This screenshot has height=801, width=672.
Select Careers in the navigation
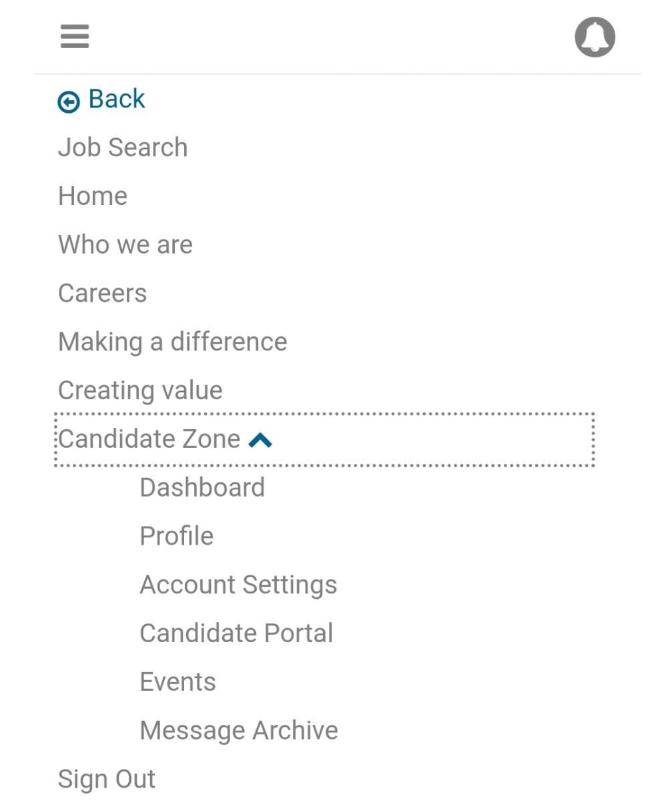tap(102, 294)
